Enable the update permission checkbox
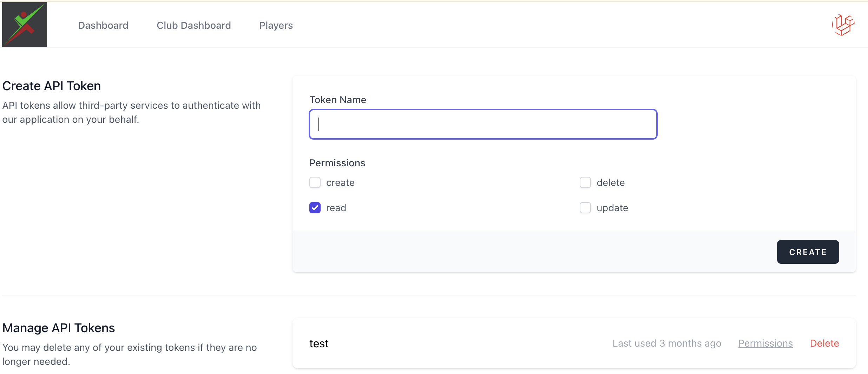868x374 pixels. coord(585,208)
